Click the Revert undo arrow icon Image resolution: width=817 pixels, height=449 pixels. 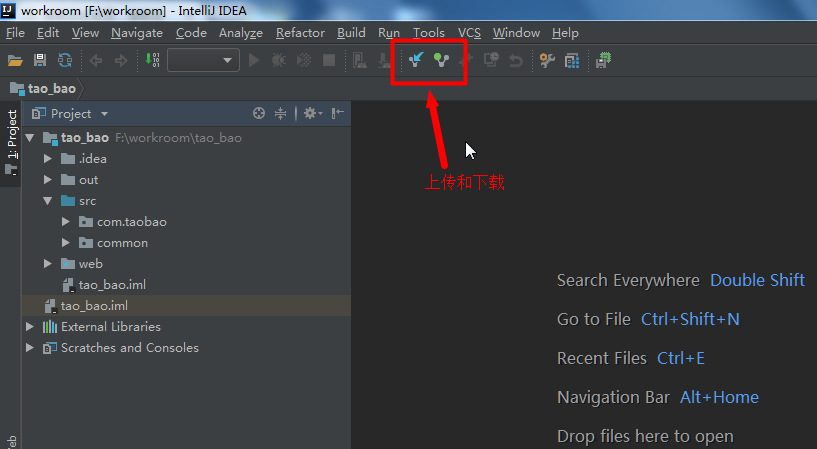516,60
